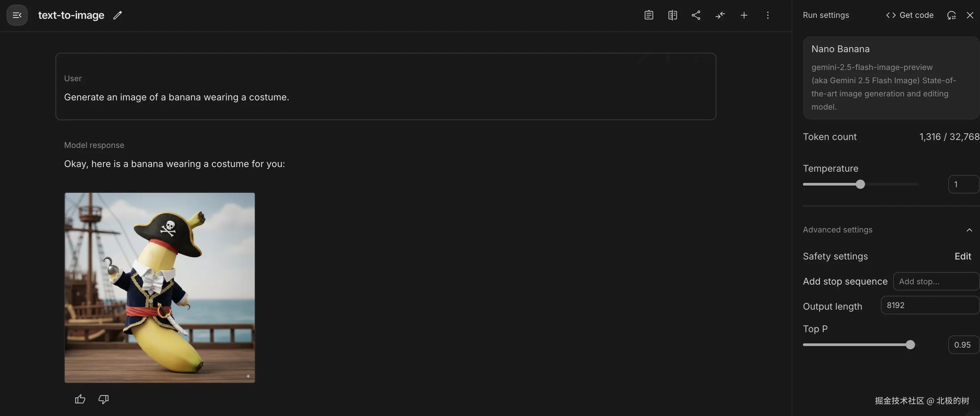Click the share prompt icon
The image size is (980, 416).
(696, 15)
